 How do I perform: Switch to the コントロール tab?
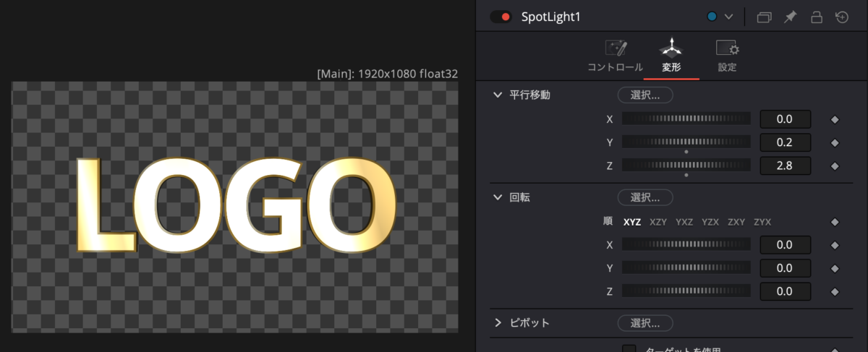[615, 57]
